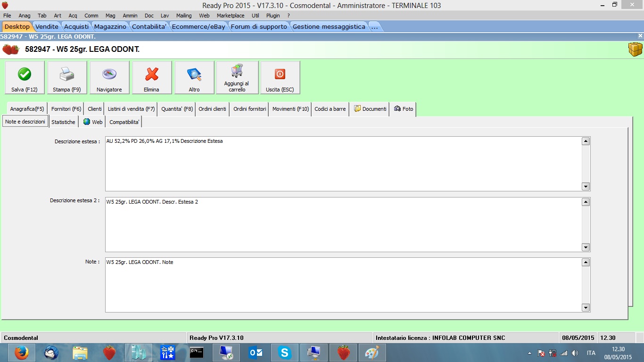
Task: Open the Documenti folder tab
Action: click(x=370, y=109)
